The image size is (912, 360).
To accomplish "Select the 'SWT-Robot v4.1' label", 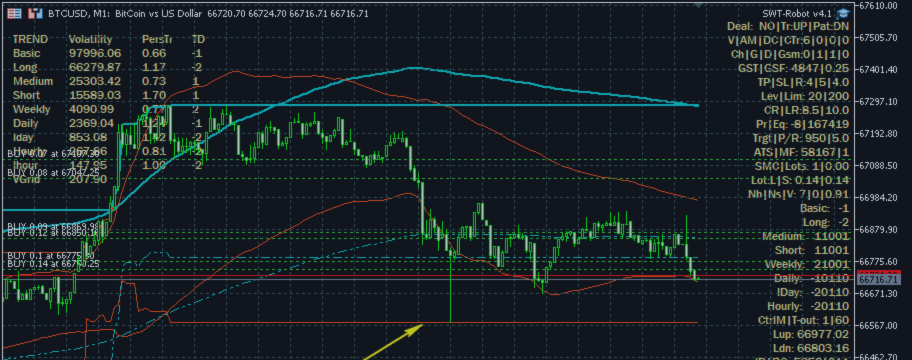I will click(x=797, y=13).
